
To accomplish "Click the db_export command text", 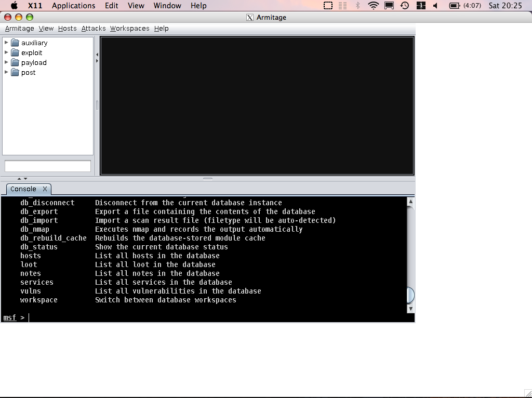I will [x=39, y=211].
